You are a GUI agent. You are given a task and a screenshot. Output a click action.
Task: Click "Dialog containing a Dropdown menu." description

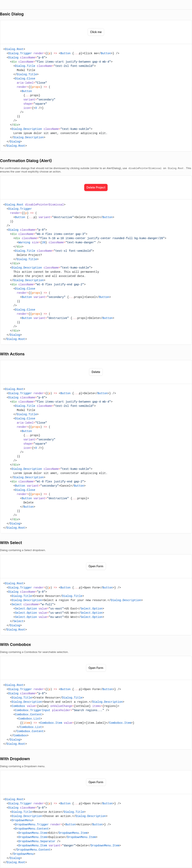click(23, 766)
